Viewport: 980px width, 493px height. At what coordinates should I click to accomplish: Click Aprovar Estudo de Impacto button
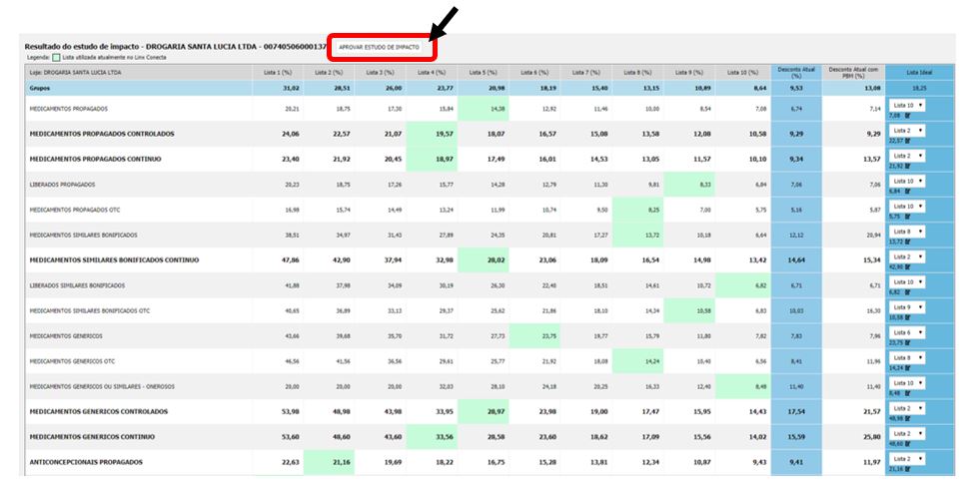coord(380,48)
